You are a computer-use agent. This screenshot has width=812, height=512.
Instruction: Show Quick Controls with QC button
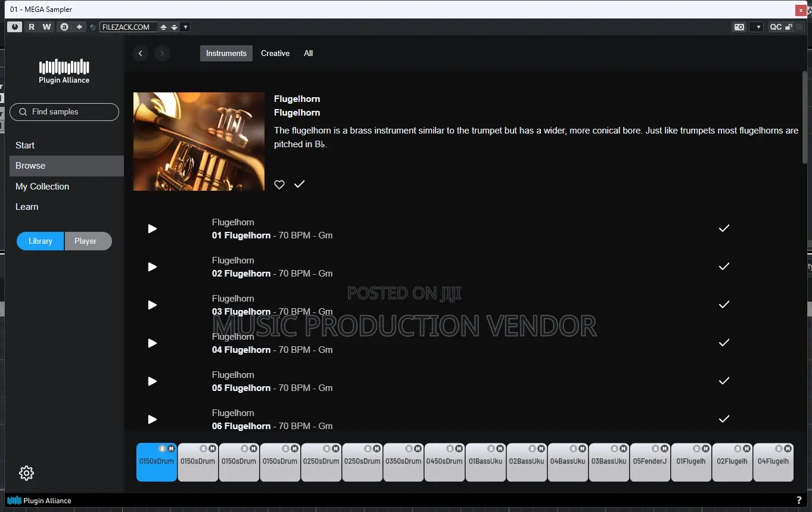point(775,27)
